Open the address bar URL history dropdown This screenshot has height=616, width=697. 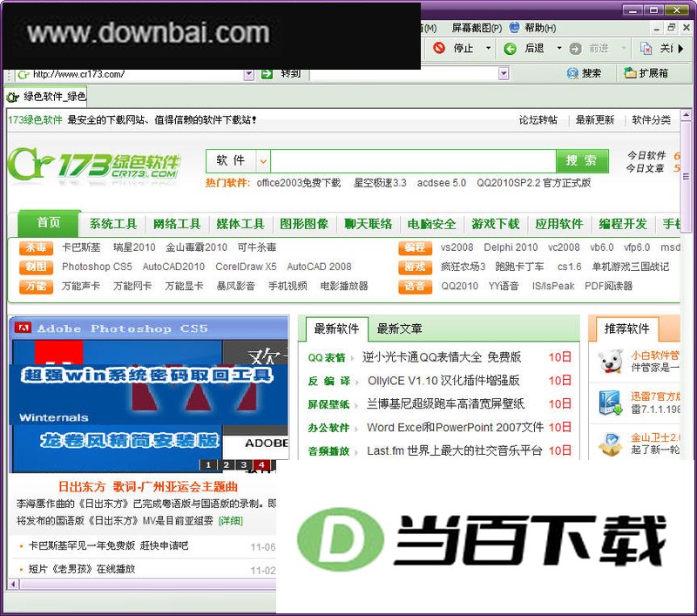249,74
